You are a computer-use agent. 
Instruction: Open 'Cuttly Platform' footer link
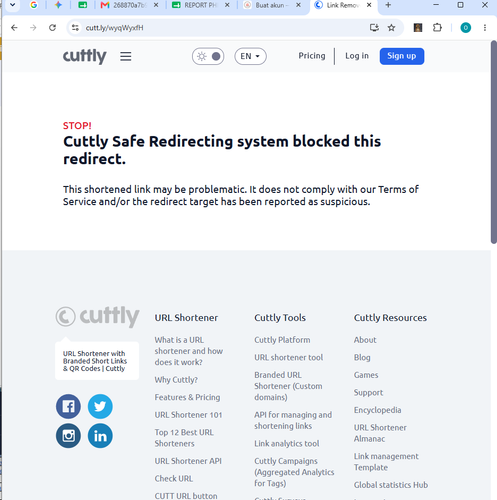pos(282,340)
